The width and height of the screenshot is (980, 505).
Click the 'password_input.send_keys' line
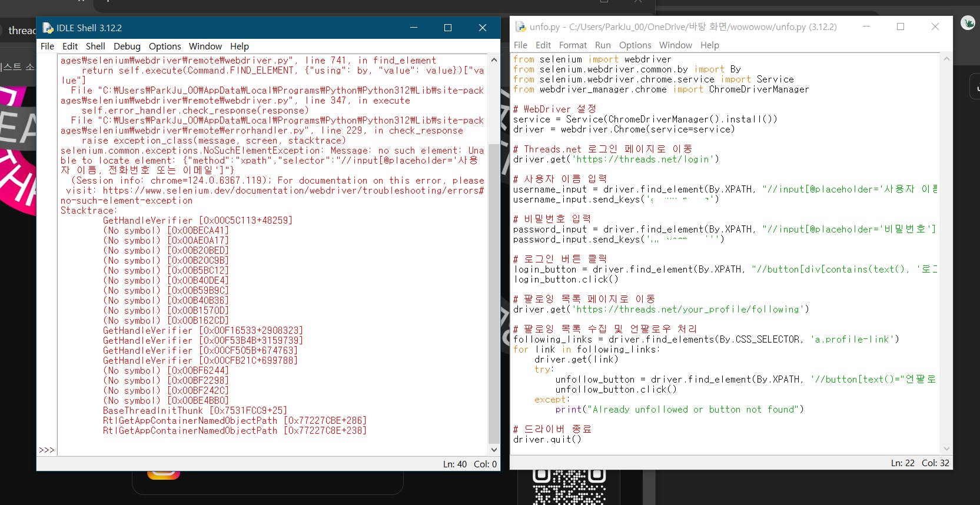click(x=619, y=240)
